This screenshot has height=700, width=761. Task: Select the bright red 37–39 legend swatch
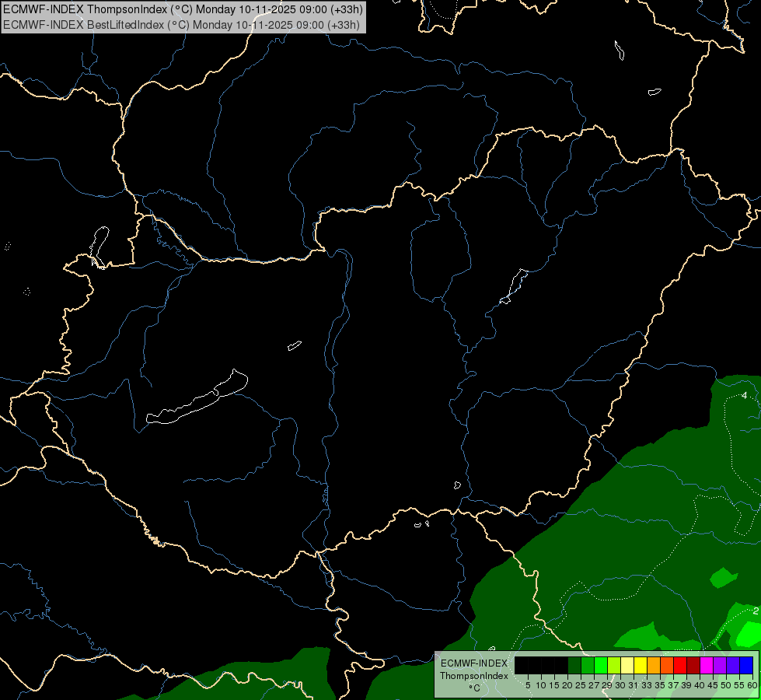point(680,665)
